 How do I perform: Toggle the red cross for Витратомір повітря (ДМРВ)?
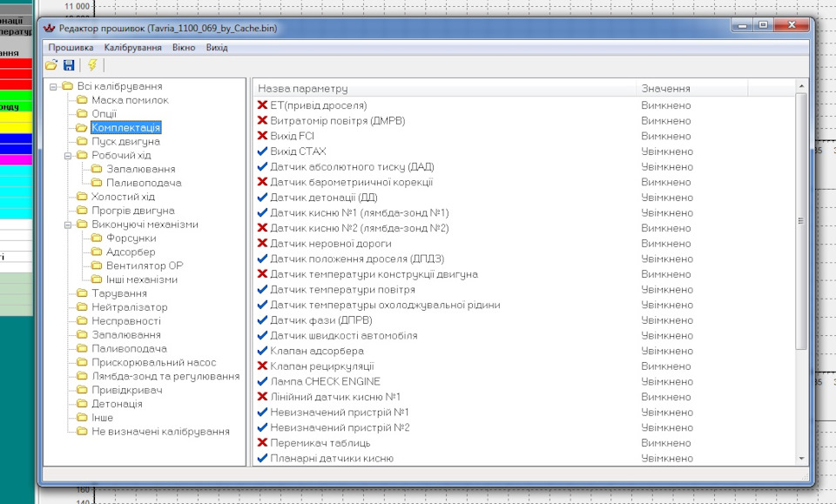[x=262, y=120]
